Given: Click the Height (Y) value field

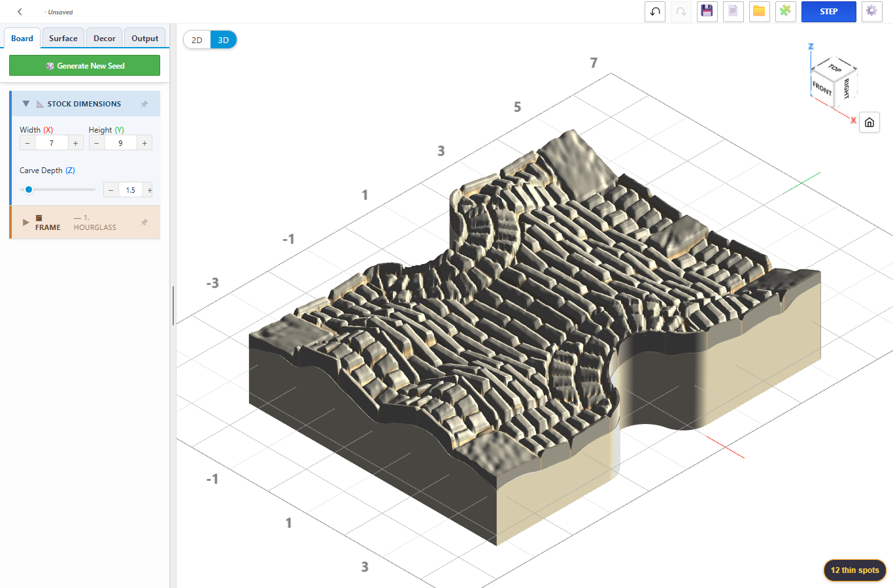Looking at the screenshot, I should [x=120, y=143].
